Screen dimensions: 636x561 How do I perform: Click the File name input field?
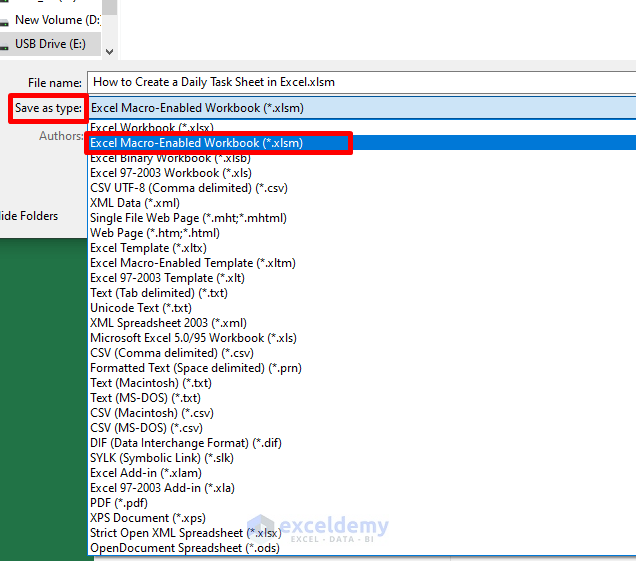[x=362, y=82]
